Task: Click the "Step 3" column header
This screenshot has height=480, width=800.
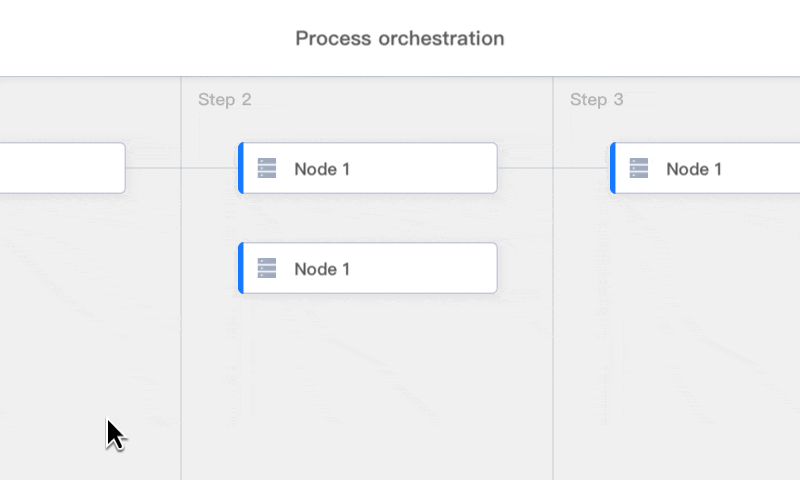Action: click(x=597, y=100)
